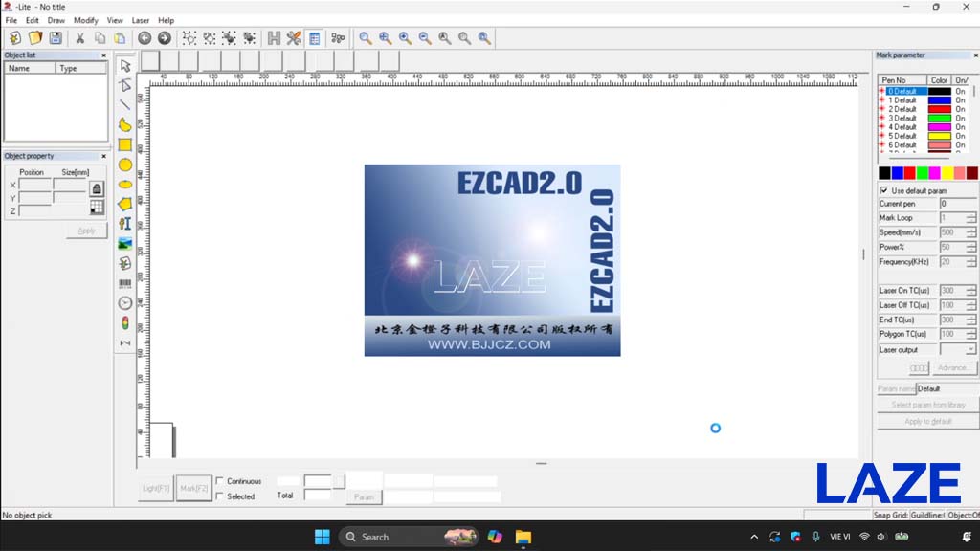980x551 pixels.
Task: Tick the Selected checkbox
Action: 219,496
